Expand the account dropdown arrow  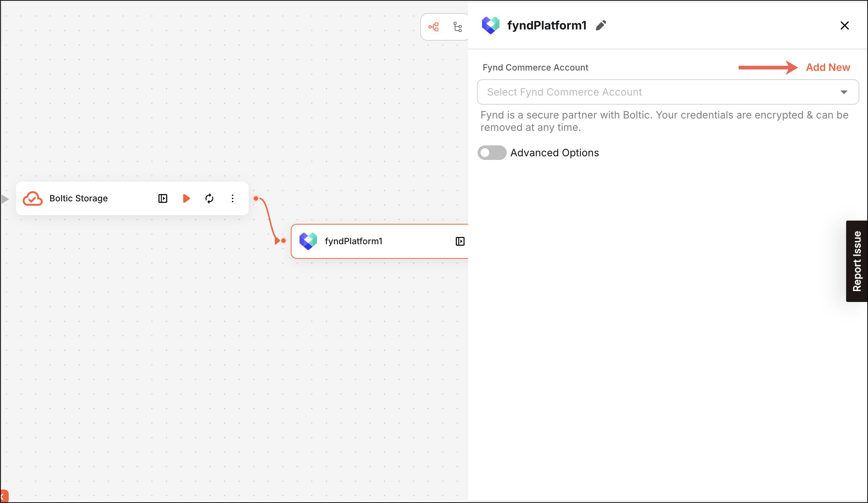(844, 92)
